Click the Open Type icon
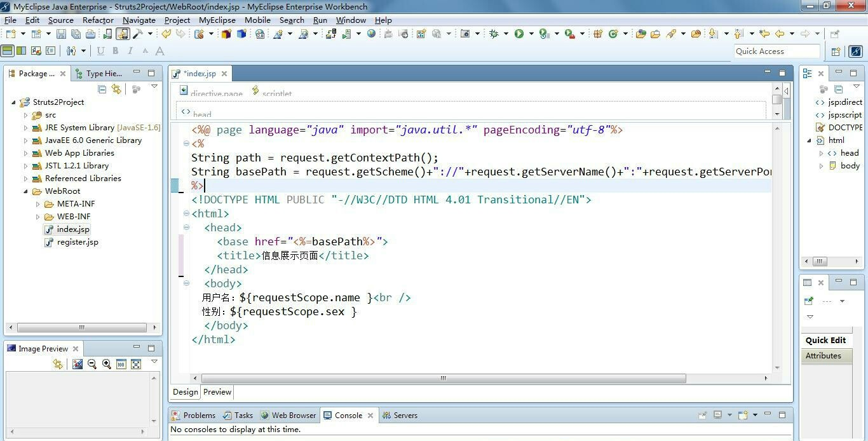This screenshot has height=441, width=868. 641,34
